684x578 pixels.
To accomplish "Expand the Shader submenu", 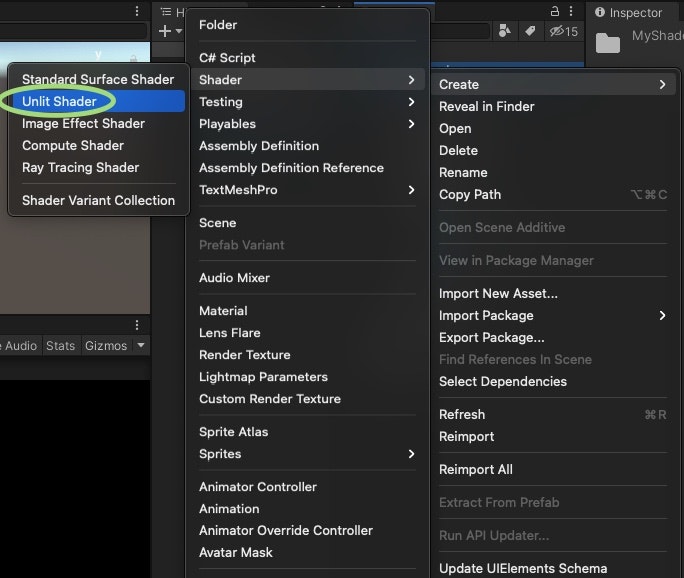I will tap(308, 80).
